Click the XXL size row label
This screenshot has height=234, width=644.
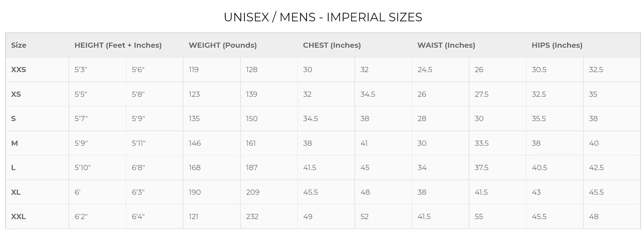[x=19, y=217]
